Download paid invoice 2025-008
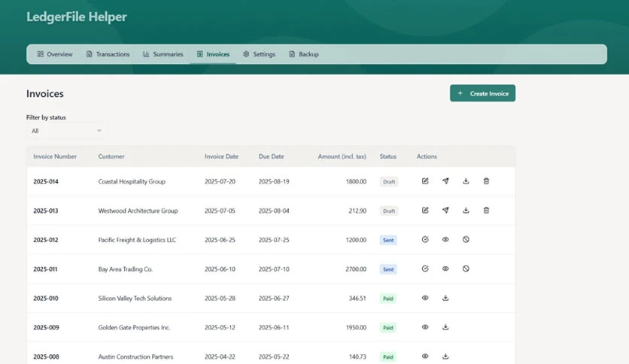The width and height of the screenshot is (629, 364). click(x=445, y=356)
